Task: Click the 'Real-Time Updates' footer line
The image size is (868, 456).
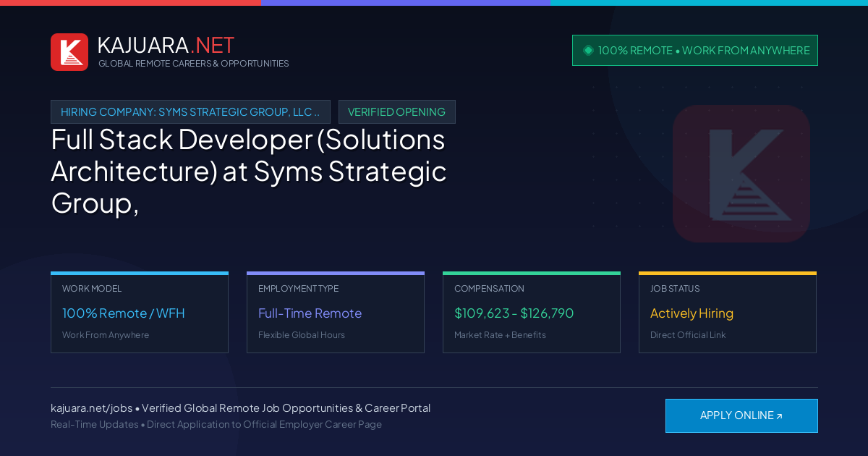Action: (x=216, y=424)
